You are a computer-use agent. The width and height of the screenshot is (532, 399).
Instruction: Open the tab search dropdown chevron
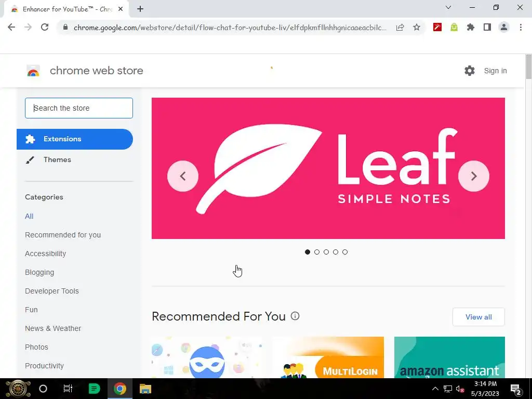coord(448,7)
